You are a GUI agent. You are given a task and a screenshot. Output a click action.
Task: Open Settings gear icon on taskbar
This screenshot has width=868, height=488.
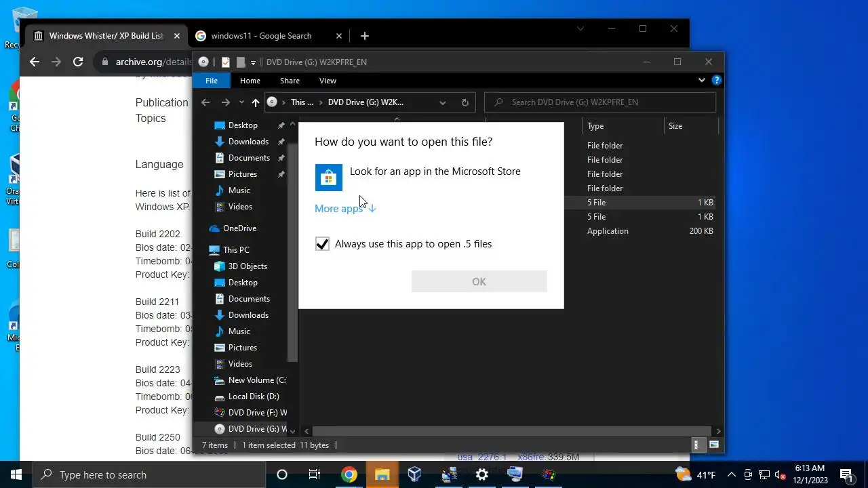pos(481,474)
